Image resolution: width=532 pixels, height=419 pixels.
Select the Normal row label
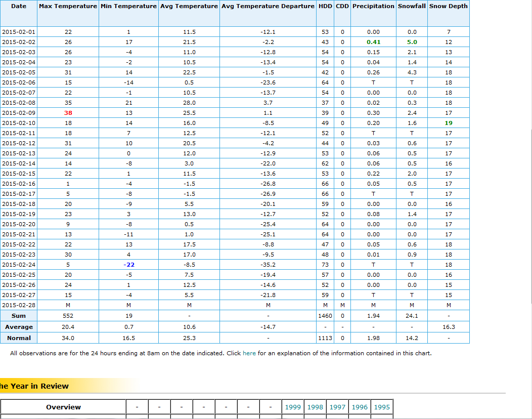[x=19, y=338]
